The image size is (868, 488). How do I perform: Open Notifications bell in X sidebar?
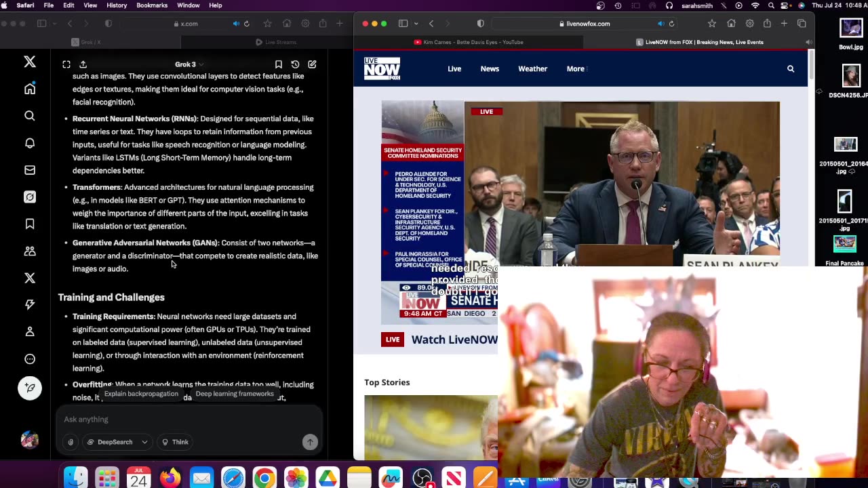tap(30, 143)
